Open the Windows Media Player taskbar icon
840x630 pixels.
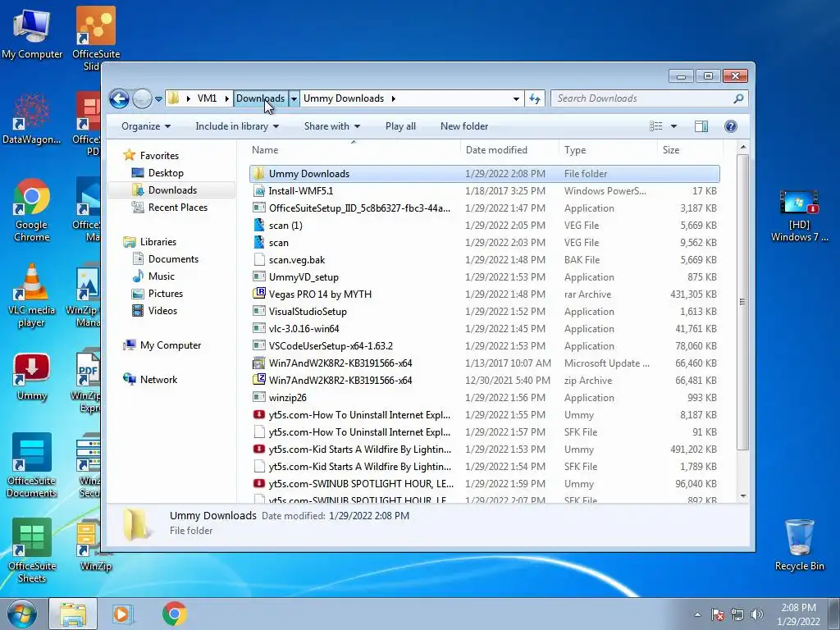click(x=122, y=614)
